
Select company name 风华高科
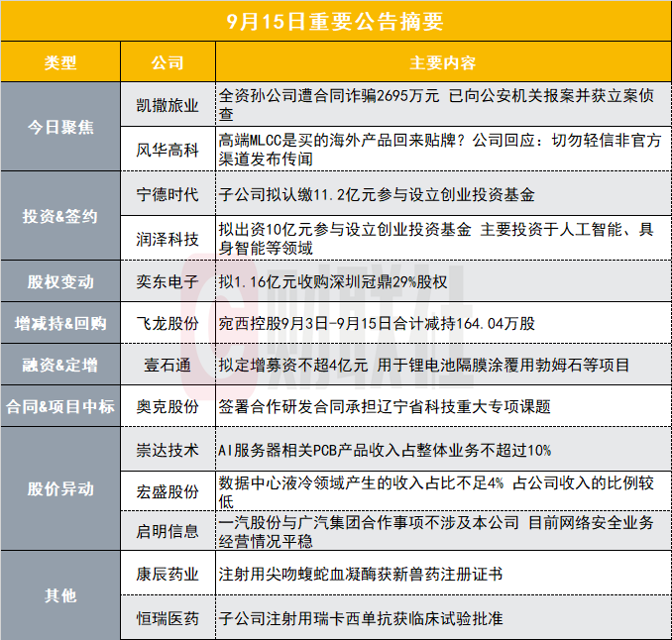[x=168, y=150]
